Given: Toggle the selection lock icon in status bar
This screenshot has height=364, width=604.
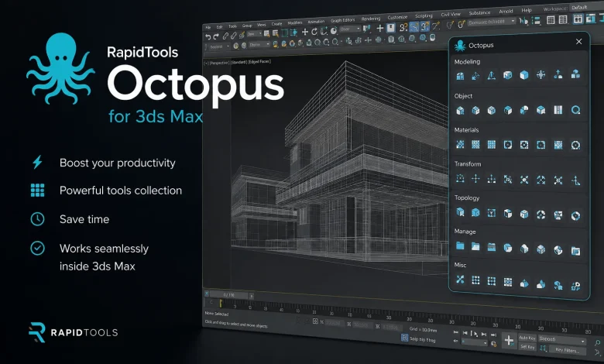Looking at the screenshot, I should click(315, 321).
